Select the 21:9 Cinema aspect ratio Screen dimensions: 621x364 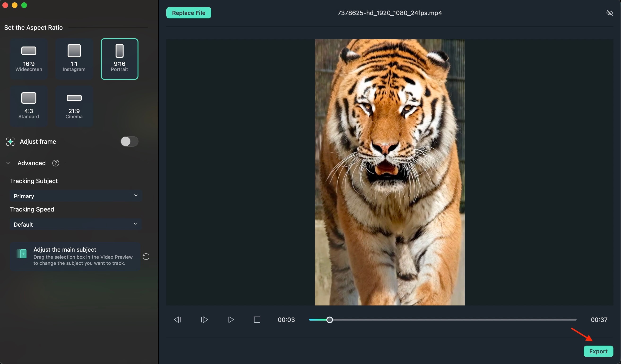point(74,106)
